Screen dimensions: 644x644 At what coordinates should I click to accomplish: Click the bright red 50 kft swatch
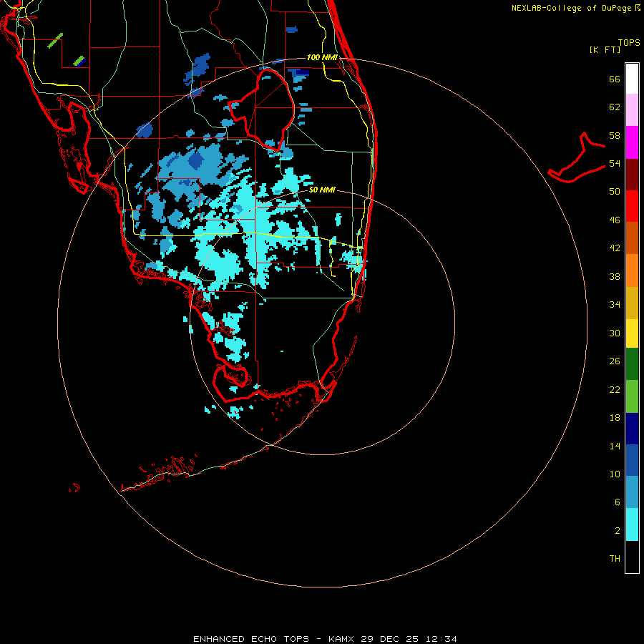tap(632, 206)
